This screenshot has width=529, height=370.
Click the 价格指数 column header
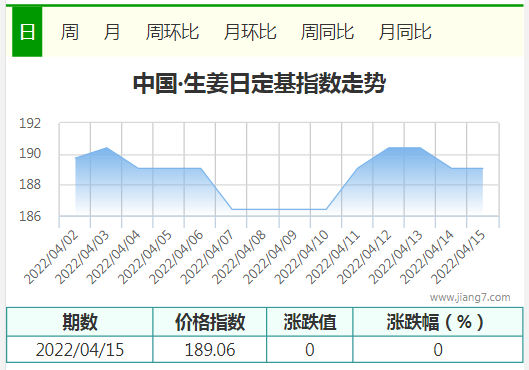click(210, 322)
